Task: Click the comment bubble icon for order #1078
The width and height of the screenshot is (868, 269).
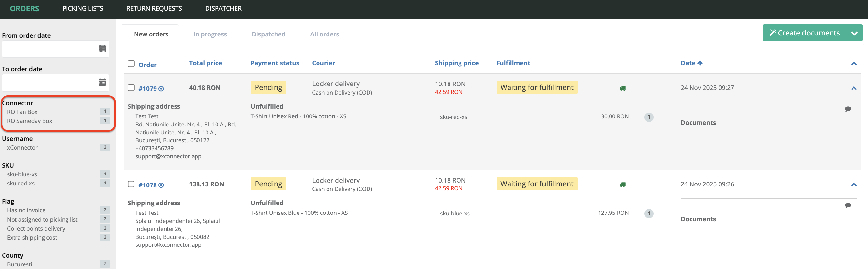Action: pyautogui.click(x=848, y=205)
